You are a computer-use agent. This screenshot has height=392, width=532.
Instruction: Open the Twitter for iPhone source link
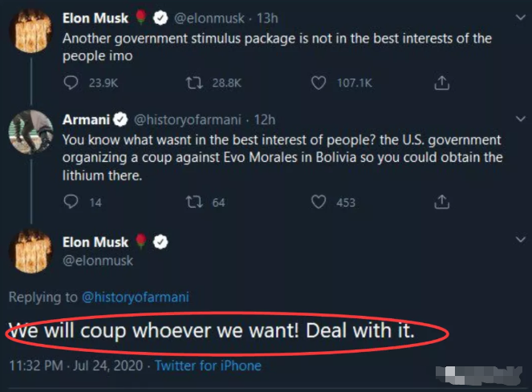[x=208, y=366]
